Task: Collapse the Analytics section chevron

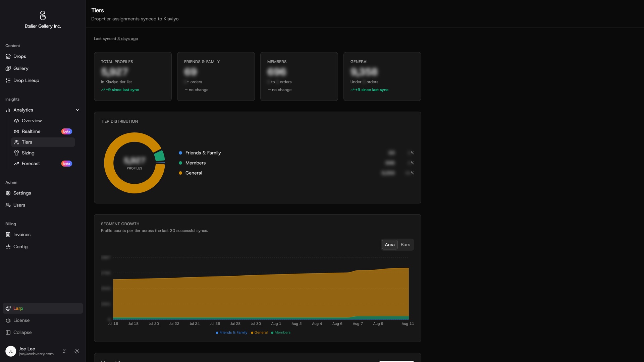Action: pyautogui.click(x=77, y=110)
